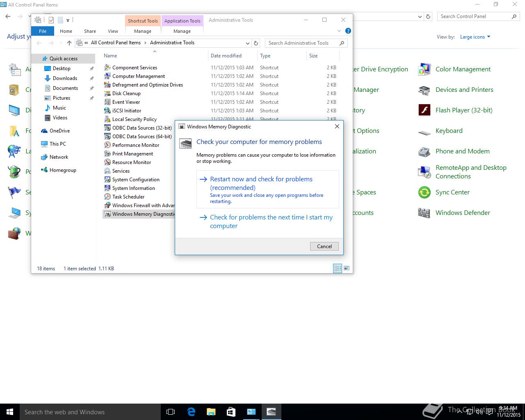The width and height of the screenshot is (525, 420).
Task: Switch to Large icons view layout toggle
Action: coord(347,268)
